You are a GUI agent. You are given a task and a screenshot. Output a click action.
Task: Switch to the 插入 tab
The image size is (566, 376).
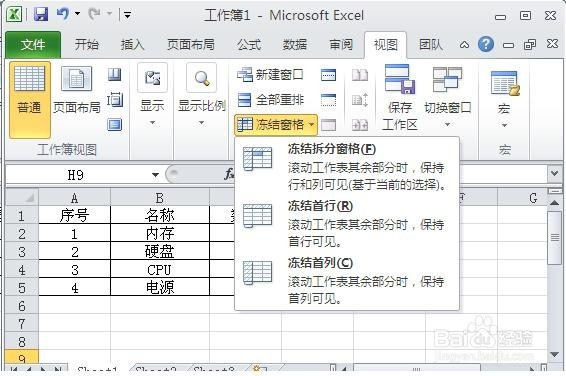[x=132, y=45]
